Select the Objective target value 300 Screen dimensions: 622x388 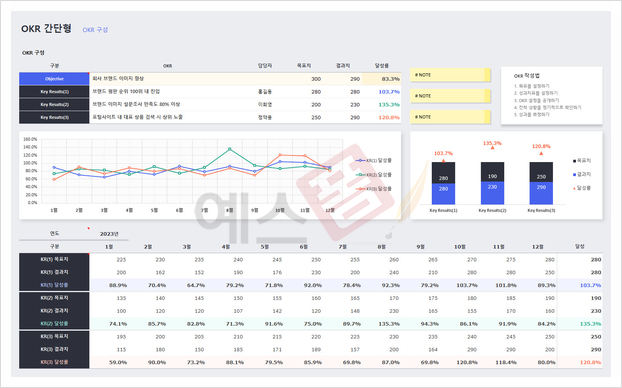pyautogui.click(x=316, y=79)
